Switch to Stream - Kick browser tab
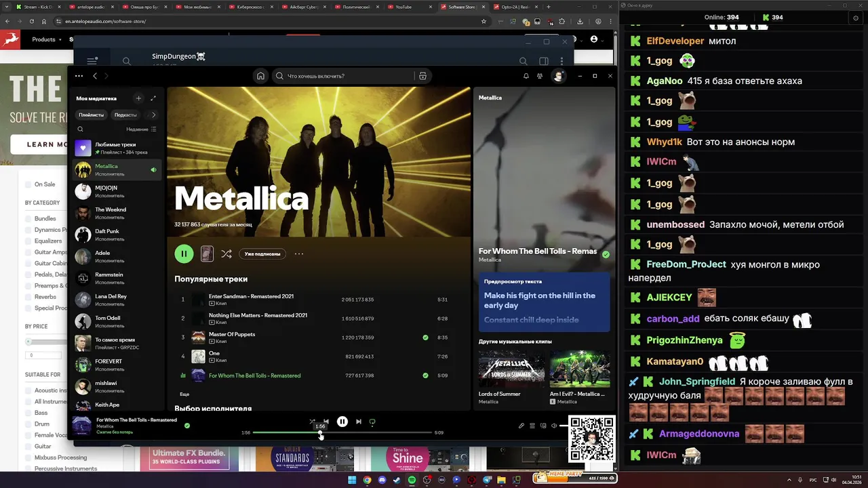The image size is (868, 488). pos(37,7)
